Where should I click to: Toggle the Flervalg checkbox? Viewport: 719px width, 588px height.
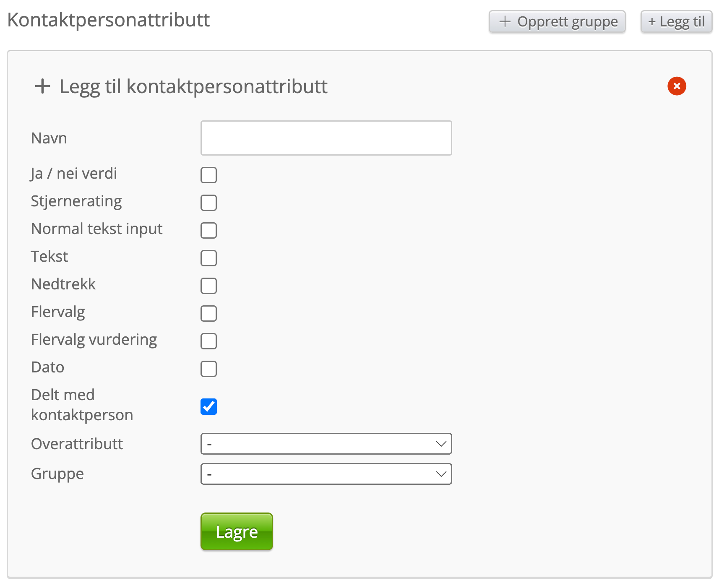[x=208, y=313]
